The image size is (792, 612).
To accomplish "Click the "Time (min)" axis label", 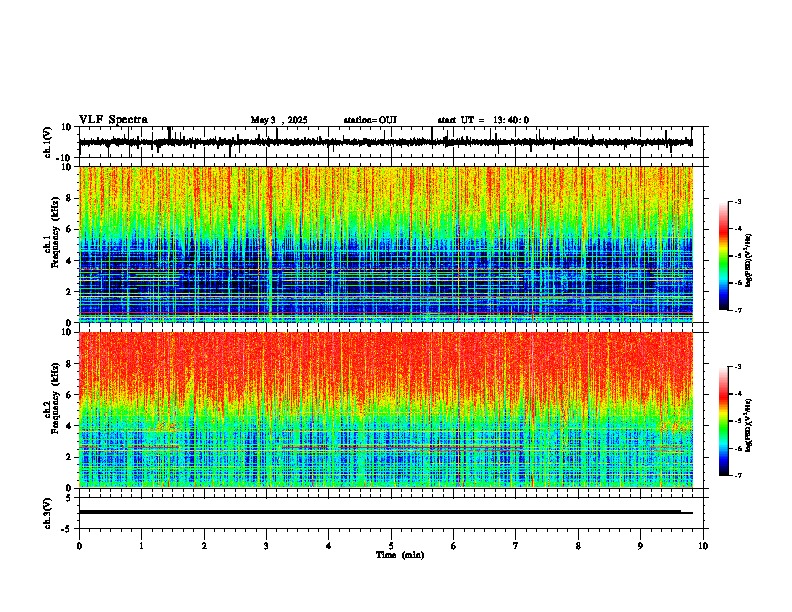I will tap(400, 555).
